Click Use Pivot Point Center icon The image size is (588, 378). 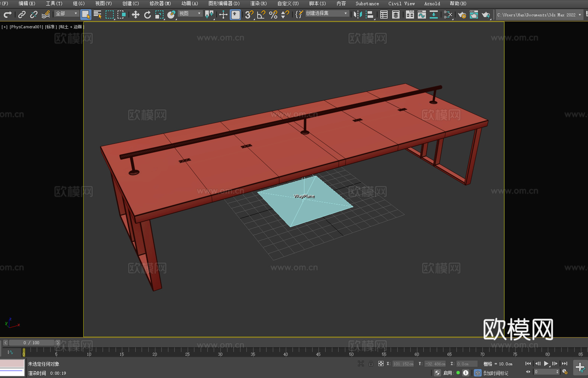[x=209, y=14]
